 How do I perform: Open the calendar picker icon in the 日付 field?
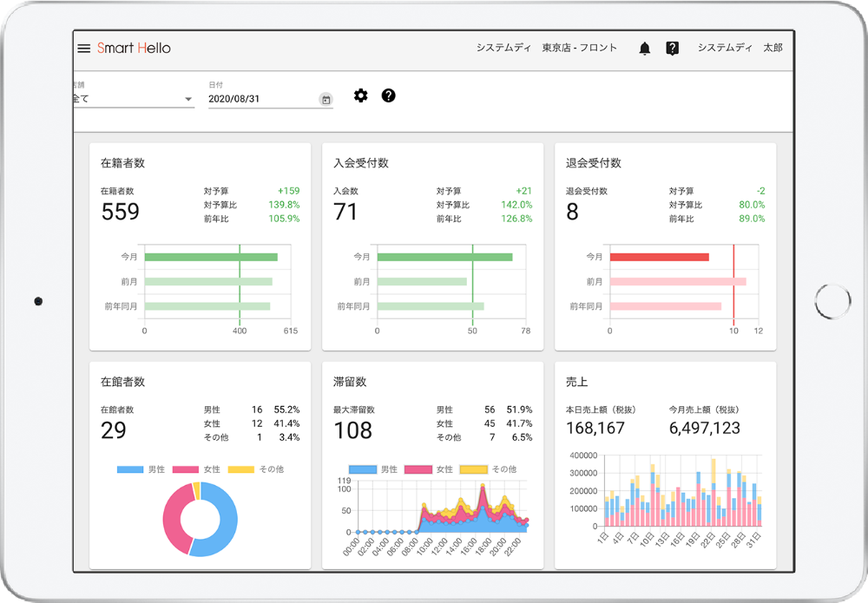(325, 100)
